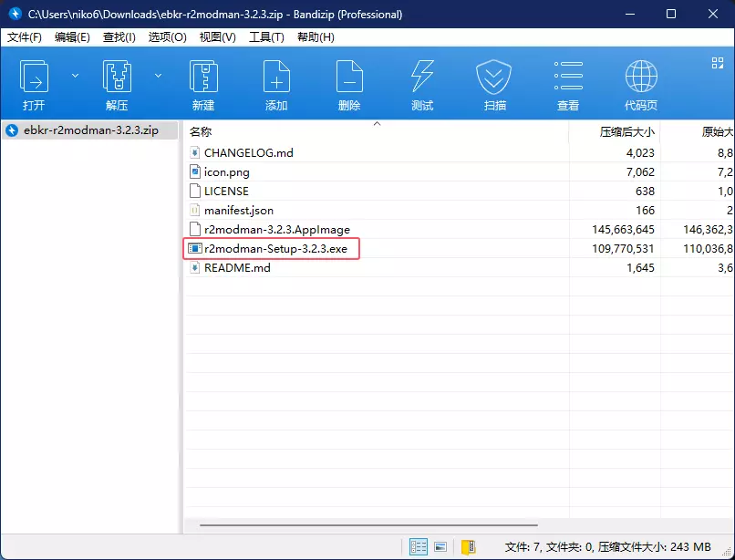Click the CHANGELOG.md file icon
Image resolution: width=735 pixels, height=560 pixels.
pos(194,153)
